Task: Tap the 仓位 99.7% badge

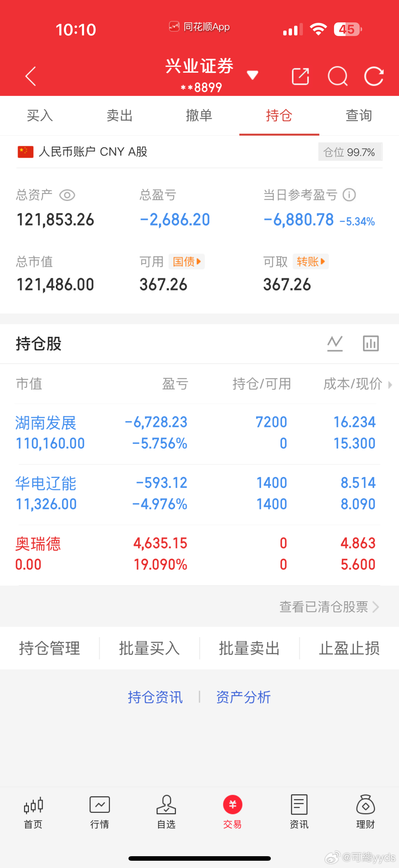Action: 350,152
